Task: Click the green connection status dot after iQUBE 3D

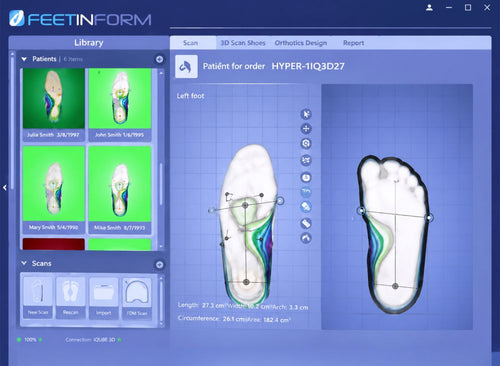Action: (119, 340)
